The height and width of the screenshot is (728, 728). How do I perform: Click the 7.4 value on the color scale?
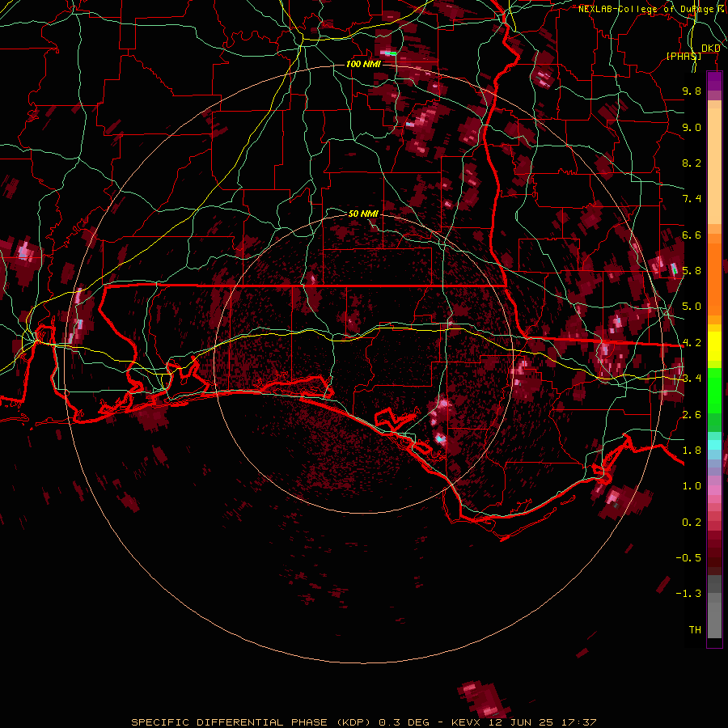[692, 199]
